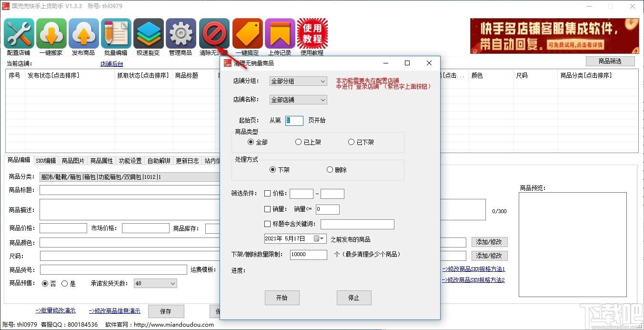Maximize the 清理无销量商品 dialog

coord(407,63)
